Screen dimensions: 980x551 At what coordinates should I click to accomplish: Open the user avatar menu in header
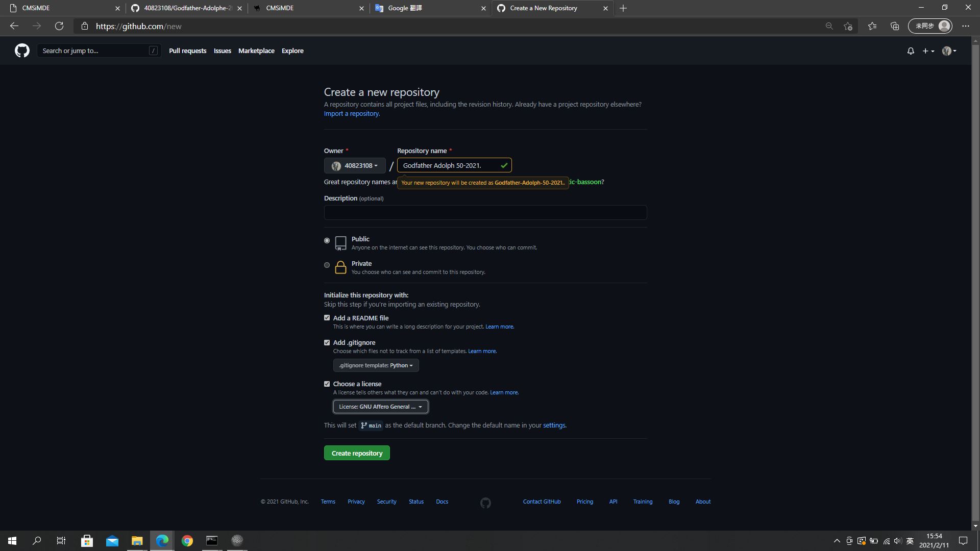[949, 51]
